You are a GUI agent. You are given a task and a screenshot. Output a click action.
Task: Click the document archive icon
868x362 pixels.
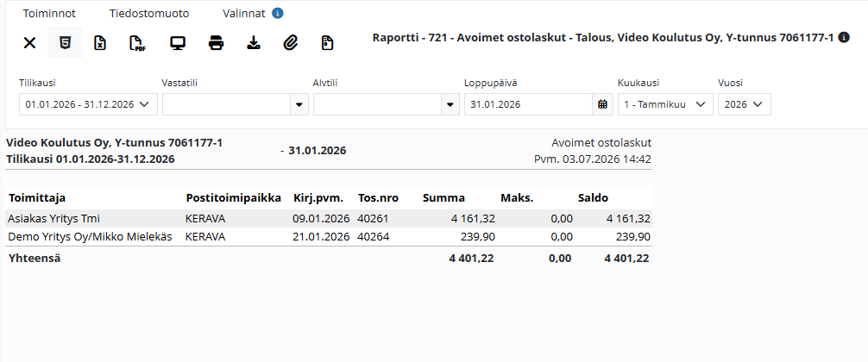click(x=328, y=43)
